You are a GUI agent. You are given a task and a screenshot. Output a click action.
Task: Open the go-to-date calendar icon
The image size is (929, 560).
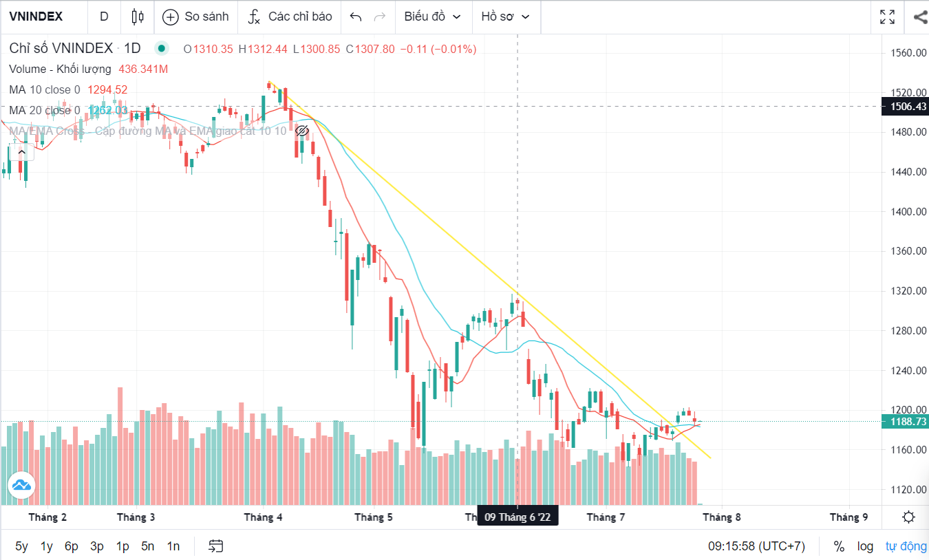tap(216, 546)
